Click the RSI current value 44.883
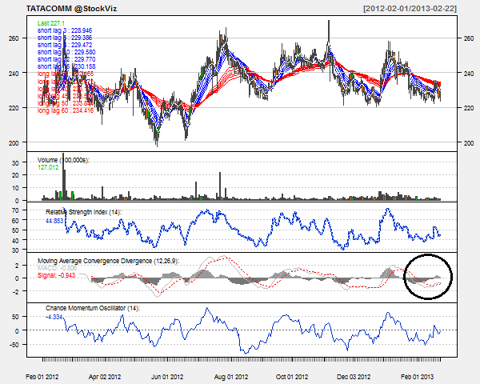This screenshot has width=480, height=384. (x=54, y=220)
